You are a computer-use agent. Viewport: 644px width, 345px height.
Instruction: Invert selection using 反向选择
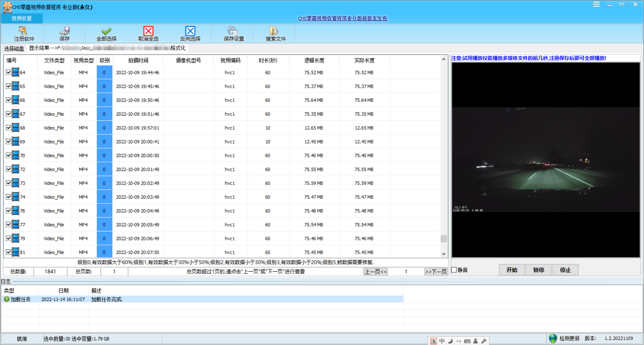[190, 34]
